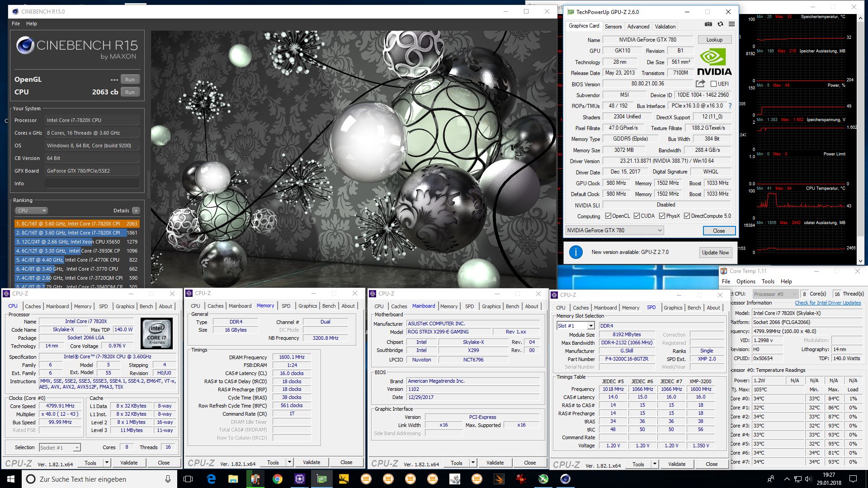Open the Core Temp Tools menu
The width and height of the screenshot is (868, 488).
(x=768, y=282)
